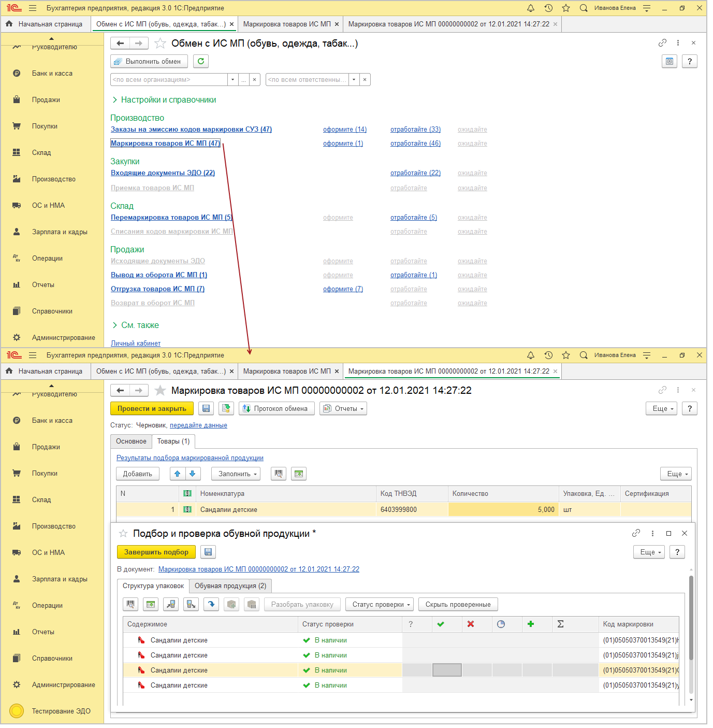
Task: Favorite the Подбор и проверка form star
Action: click(x=123, y=533)
